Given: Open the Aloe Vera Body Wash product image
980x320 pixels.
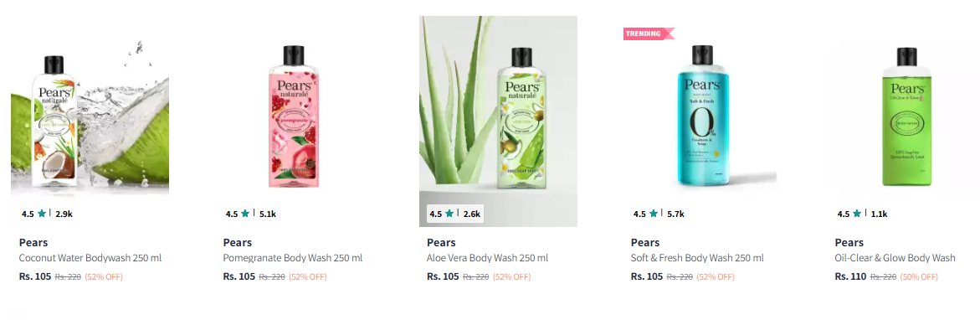Looking at the screenshot, I should click(x=498, y=121).
